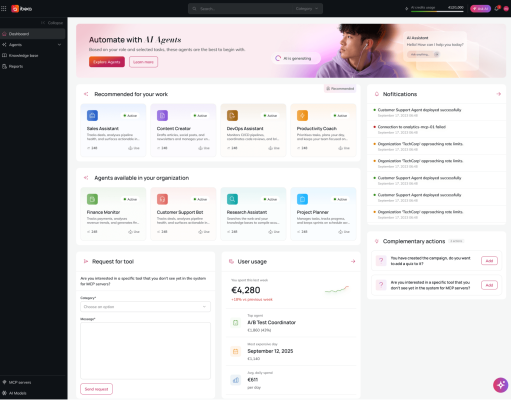Image resolution: width=511 pixels, height=400 pixels.
Task: Click the avg daily spend chart icon
Action: click(235, 380)
